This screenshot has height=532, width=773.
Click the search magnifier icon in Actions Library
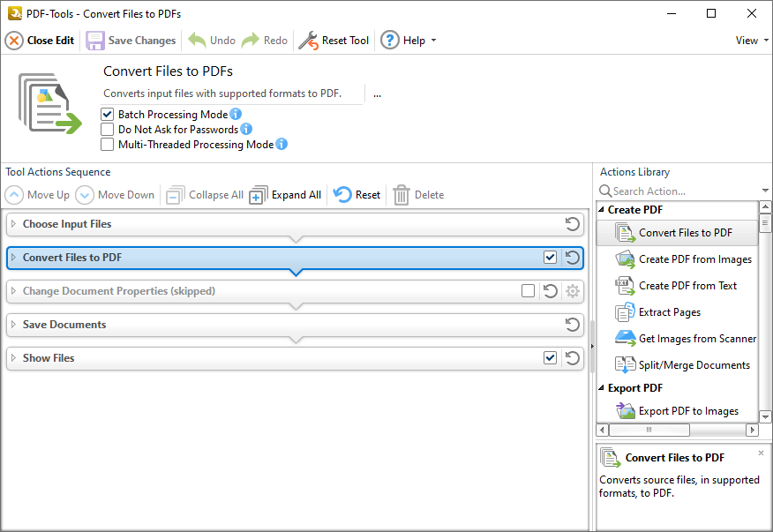(604, 191)
